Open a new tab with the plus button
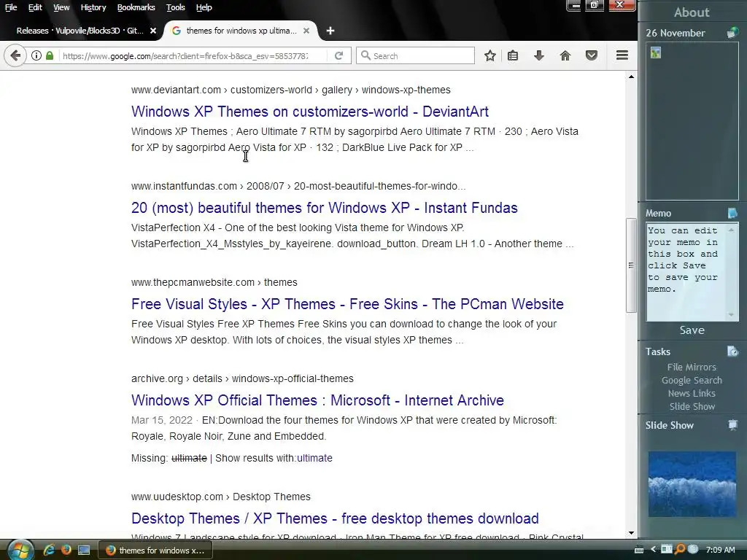Image resolution: width=747 pixels, height=560 pixels. tap(330, 31)
